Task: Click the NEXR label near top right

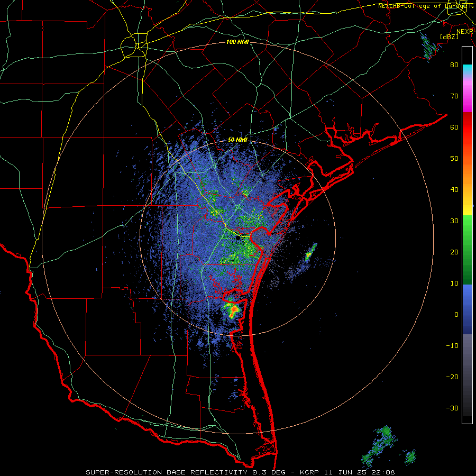Action: (x=464, y=32)
